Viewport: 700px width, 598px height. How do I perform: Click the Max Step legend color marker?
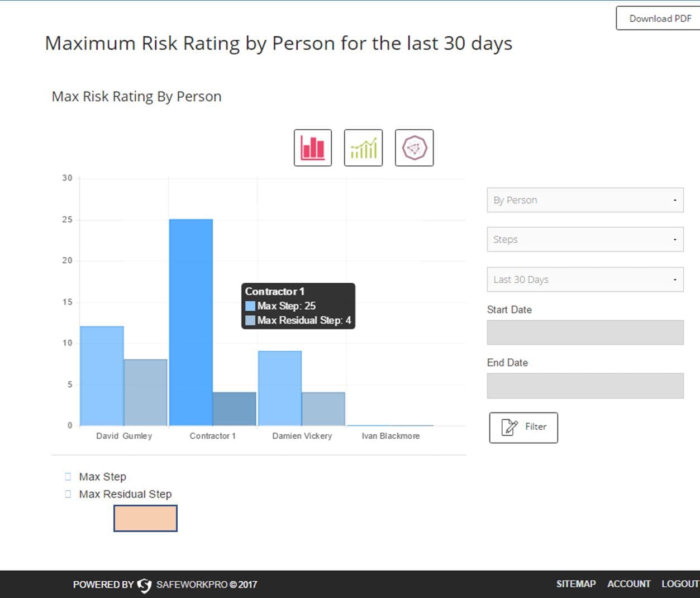click(68, 476)
